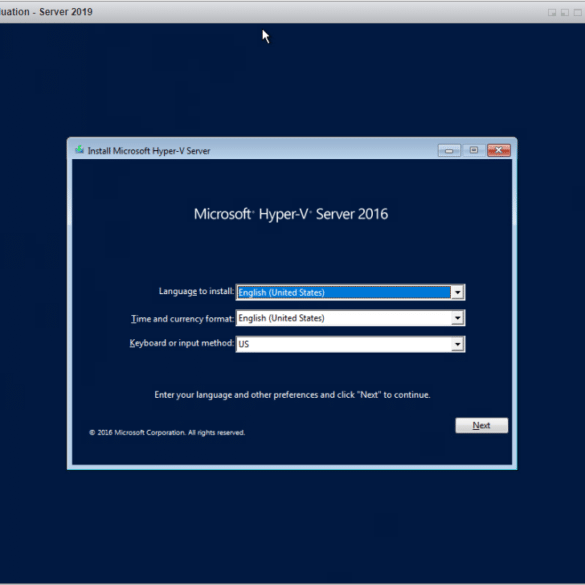Image resolution: width=585 pixels, height=585 pixels.
Task: Click the "Enter your language and other preferences" instruction text
Action: click(x=292, y=395)
